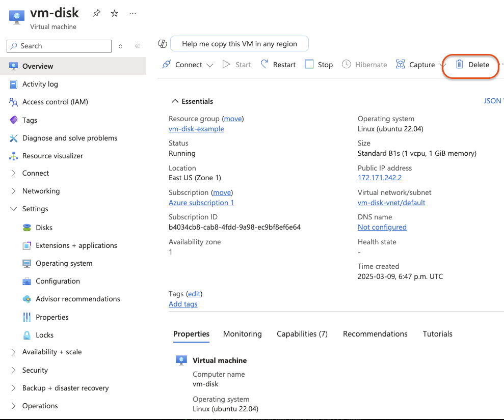Open the Capture dropdown arrow

click(442, 65)
